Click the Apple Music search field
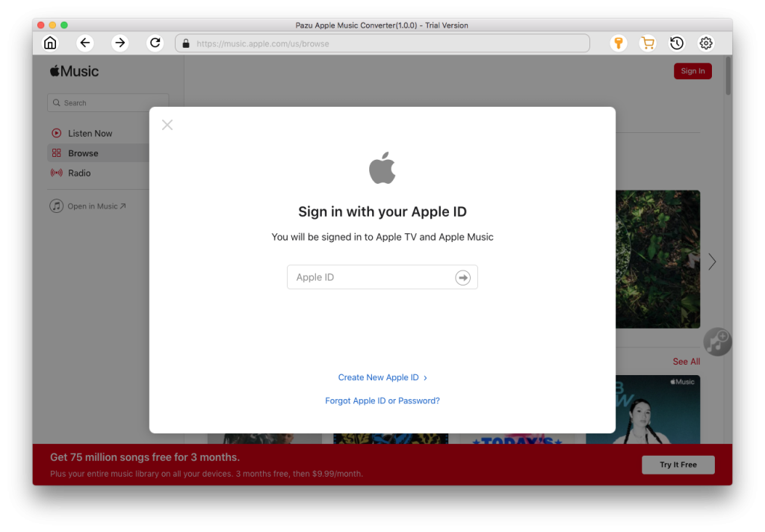The image size is (765, 532). [x=108, y=102]
